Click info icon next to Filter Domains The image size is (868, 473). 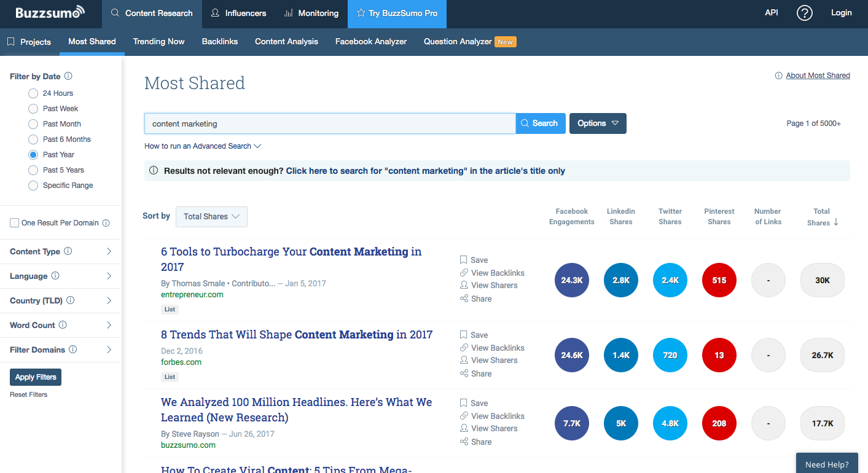[73, 350]
